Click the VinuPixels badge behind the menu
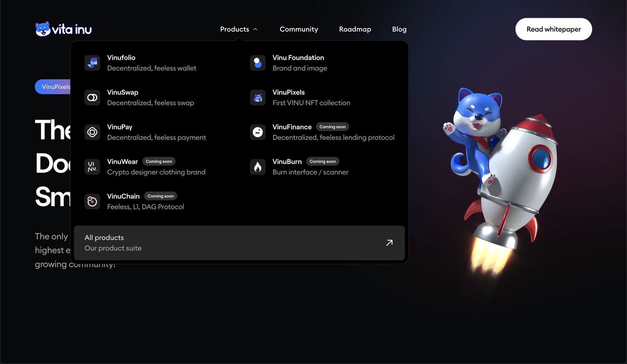The width and height of the screenshot is (627, 364). click(53, 87)
